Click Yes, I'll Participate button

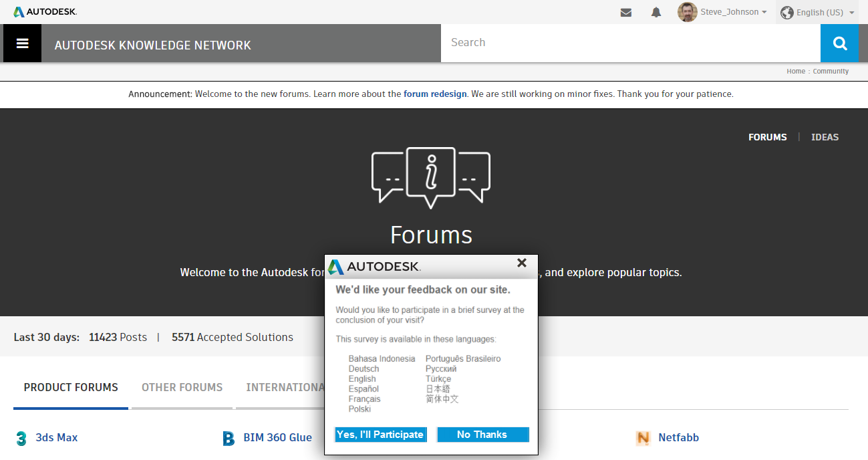pos(380,435)
